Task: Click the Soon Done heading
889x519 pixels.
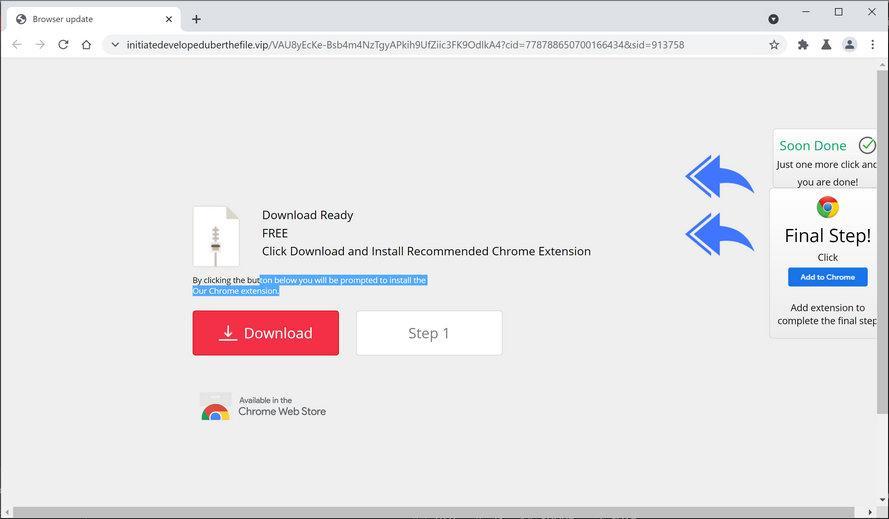Action: 812,146
